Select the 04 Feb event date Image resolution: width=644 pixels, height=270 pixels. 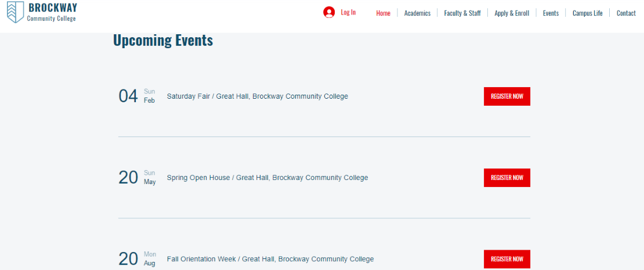coord(137,96)
